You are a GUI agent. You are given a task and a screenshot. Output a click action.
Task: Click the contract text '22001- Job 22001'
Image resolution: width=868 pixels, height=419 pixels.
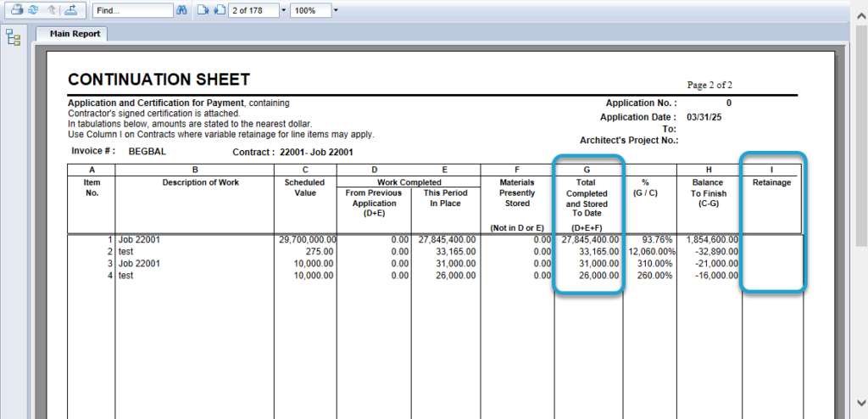(317, 152)
